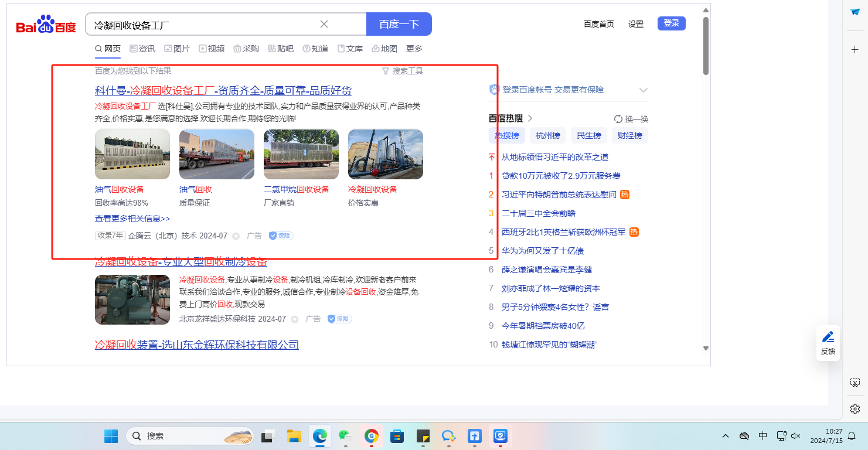Switch to the 图片 search tab

coord(177,49)
